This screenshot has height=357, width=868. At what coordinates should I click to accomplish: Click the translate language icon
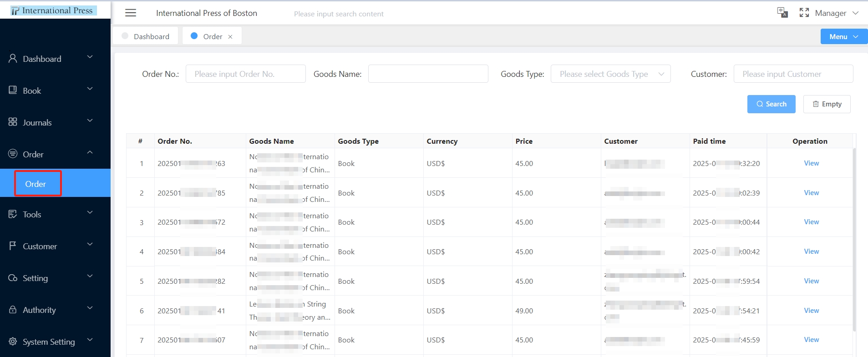point(782,13)
